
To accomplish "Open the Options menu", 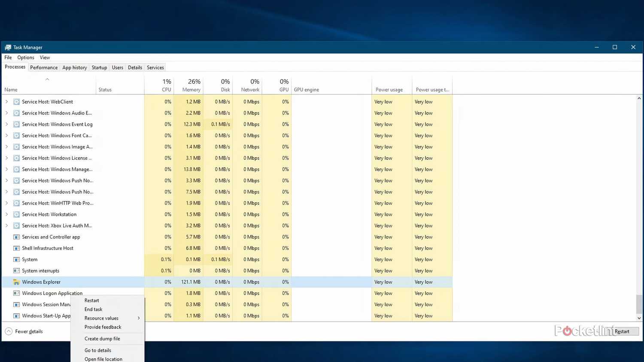I will pos(25,57).
